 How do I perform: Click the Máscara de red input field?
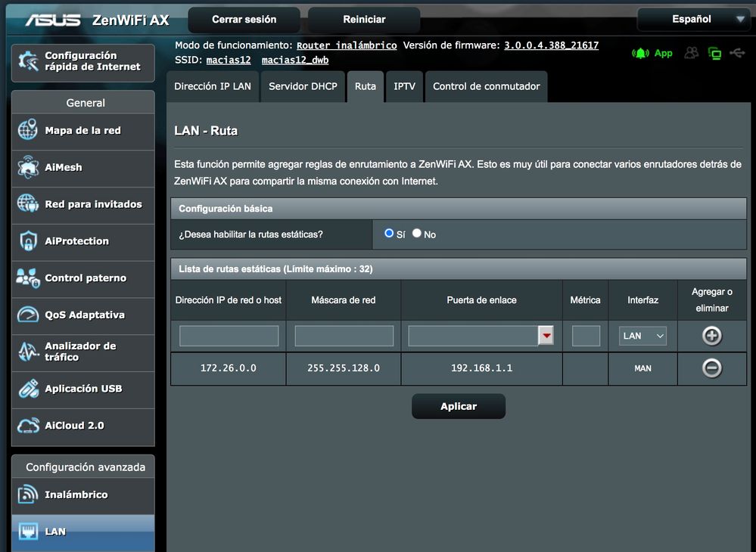tap(344, 336)
